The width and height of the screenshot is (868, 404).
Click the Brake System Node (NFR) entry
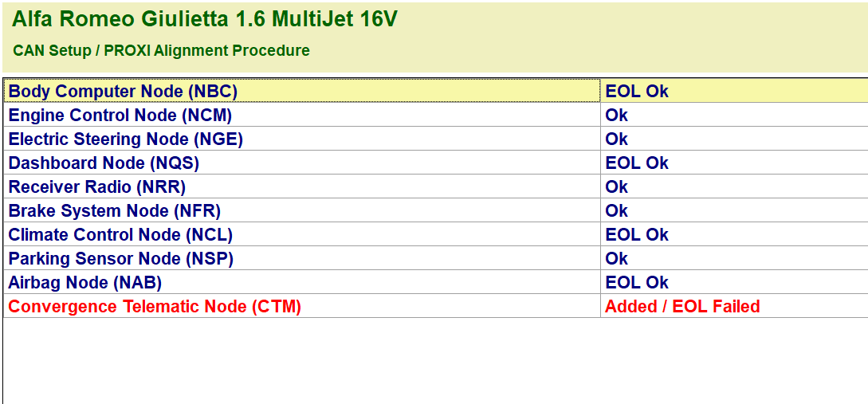coord(115,211)
